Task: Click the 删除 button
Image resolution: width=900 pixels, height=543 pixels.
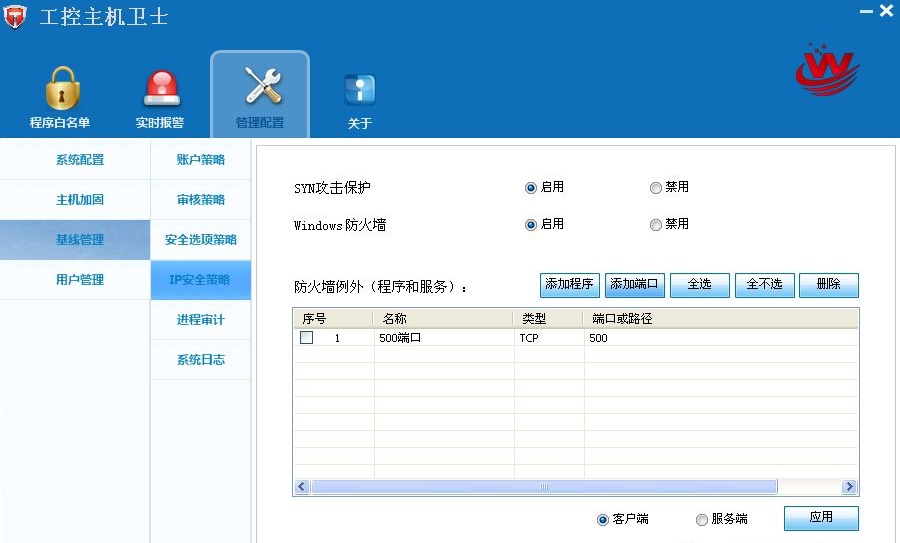Action: (x=828, y=285)
